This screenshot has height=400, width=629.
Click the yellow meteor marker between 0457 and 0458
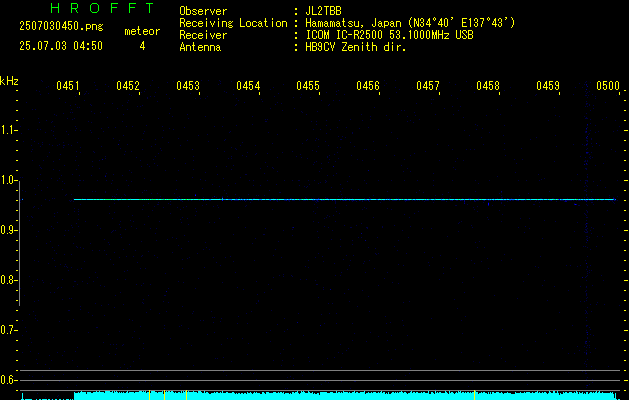point(475,394)
